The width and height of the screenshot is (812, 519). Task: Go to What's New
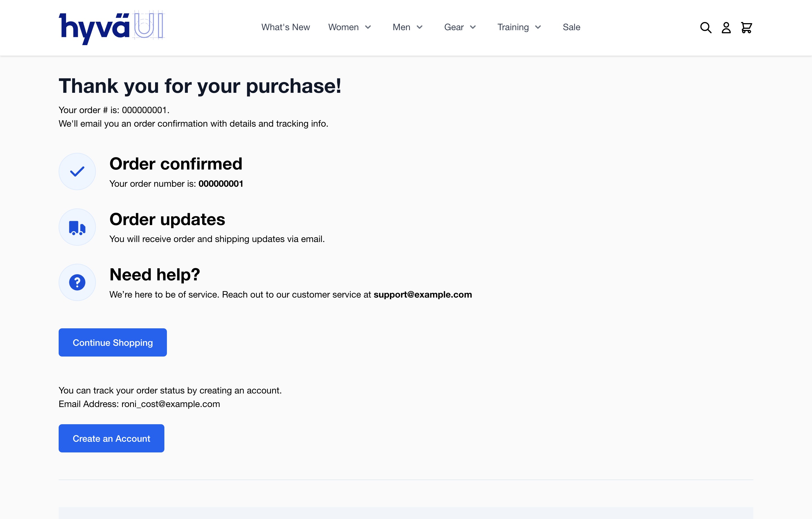tap(285, 27)
